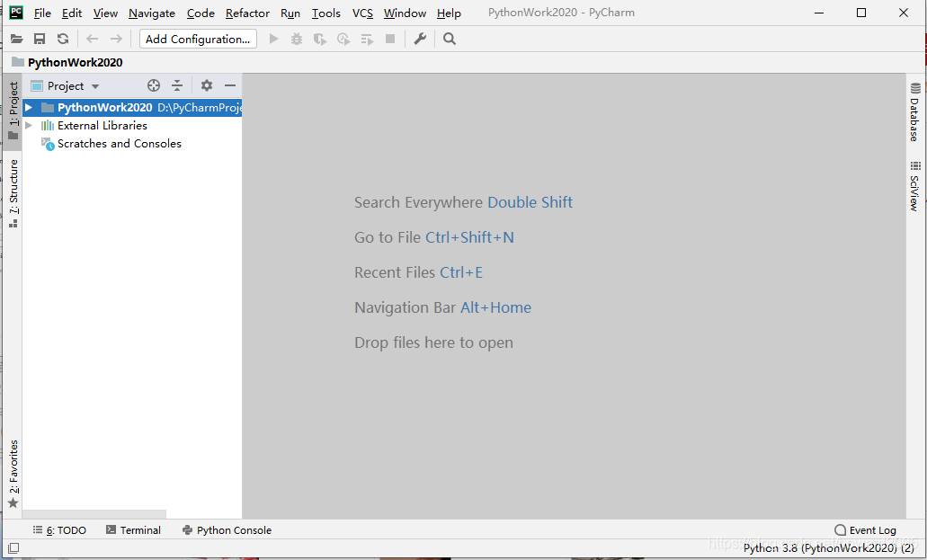Click the PyCharm logo icon in title bar

click(16, 13)
